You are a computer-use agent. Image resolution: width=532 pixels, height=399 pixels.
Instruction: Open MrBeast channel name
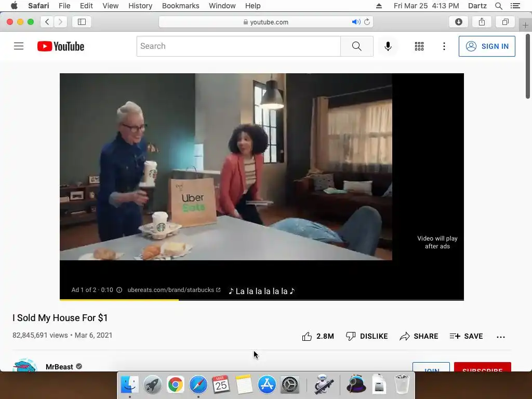click(x=59, y=367)
